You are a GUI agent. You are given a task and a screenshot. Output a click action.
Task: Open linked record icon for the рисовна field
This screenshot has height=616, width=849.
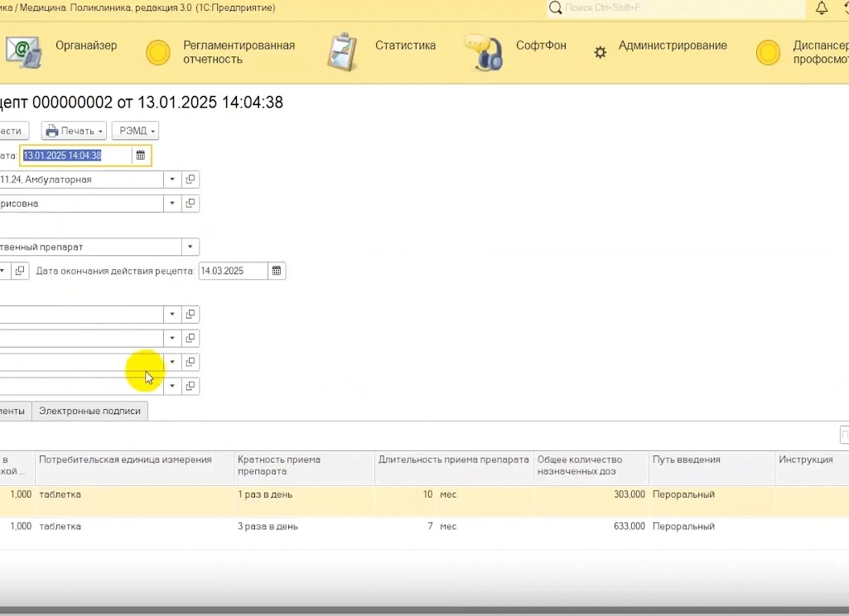[x=190, y=204]
